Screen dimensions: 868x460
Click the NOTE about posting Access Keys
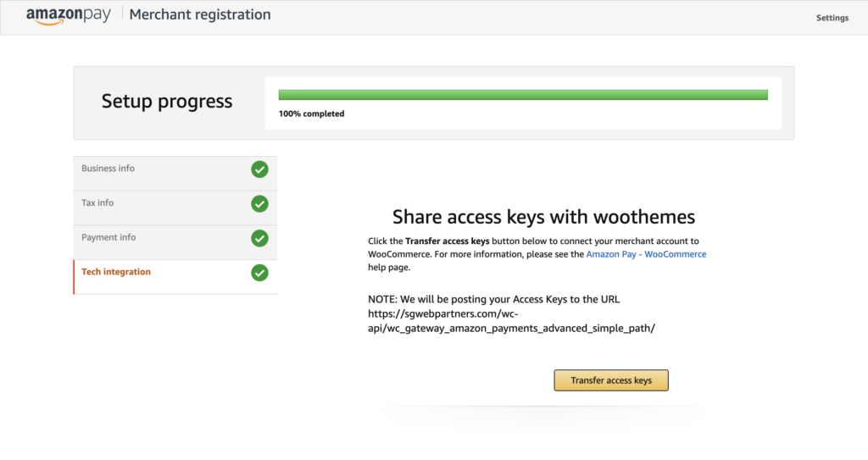500,299
